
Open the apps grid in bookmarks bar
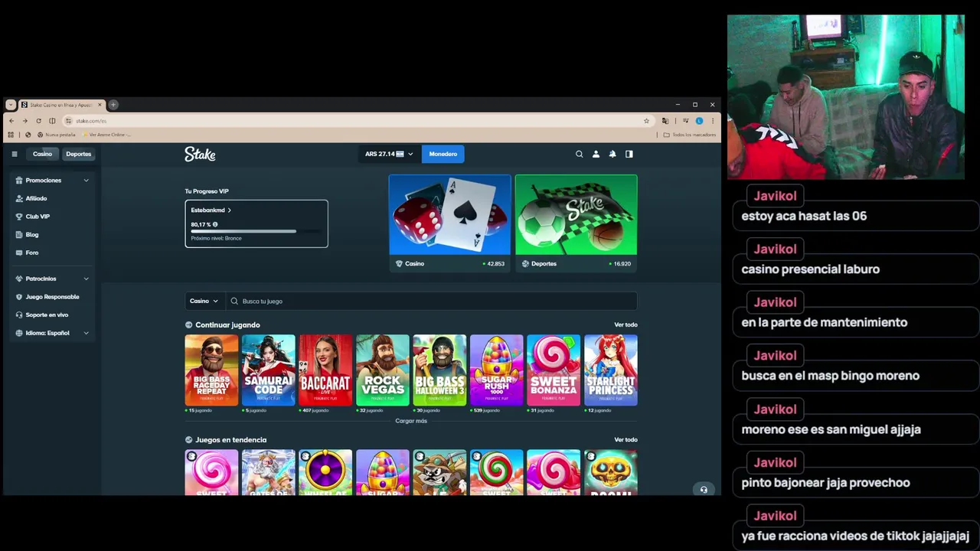11,135
